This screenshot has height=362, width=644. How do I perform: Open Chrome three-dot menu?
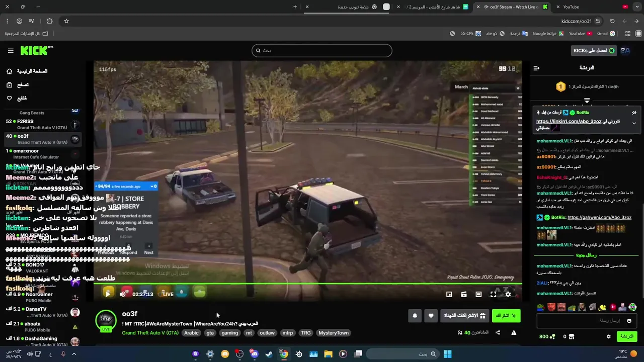pyautogui.click(x=7, y=21)
